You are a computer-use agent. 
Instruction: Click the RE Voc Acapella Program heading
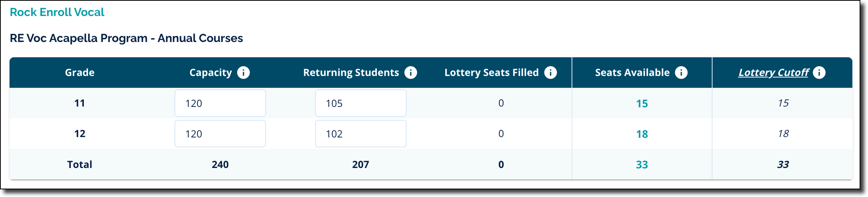(x=126, y=38)
